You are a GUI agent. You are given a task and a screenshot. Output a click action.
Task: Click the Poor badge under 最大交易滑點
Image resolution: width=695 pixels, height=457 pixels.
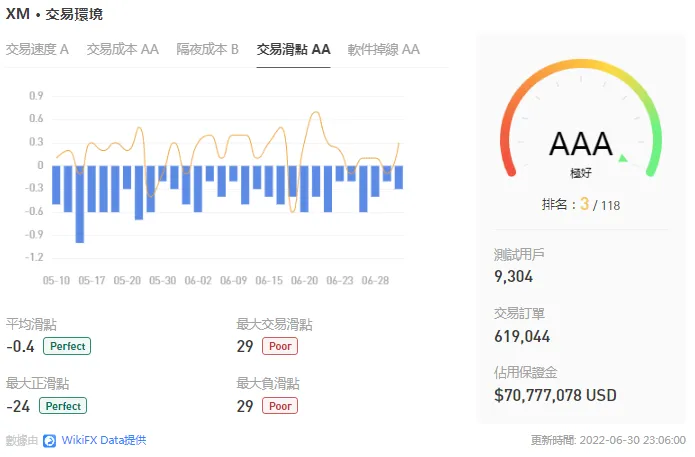280,346
